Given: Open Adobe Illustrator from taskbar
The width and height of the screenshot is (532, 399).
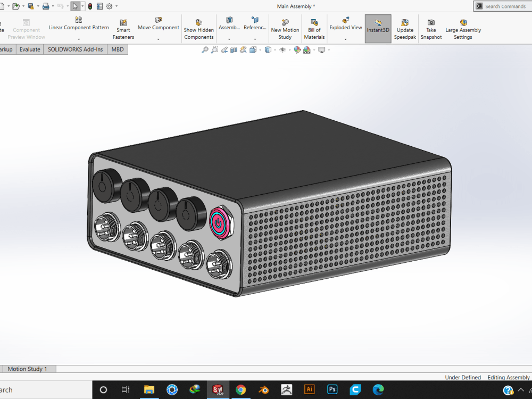Looking at the screenshot, I should (x=310, y=389).
